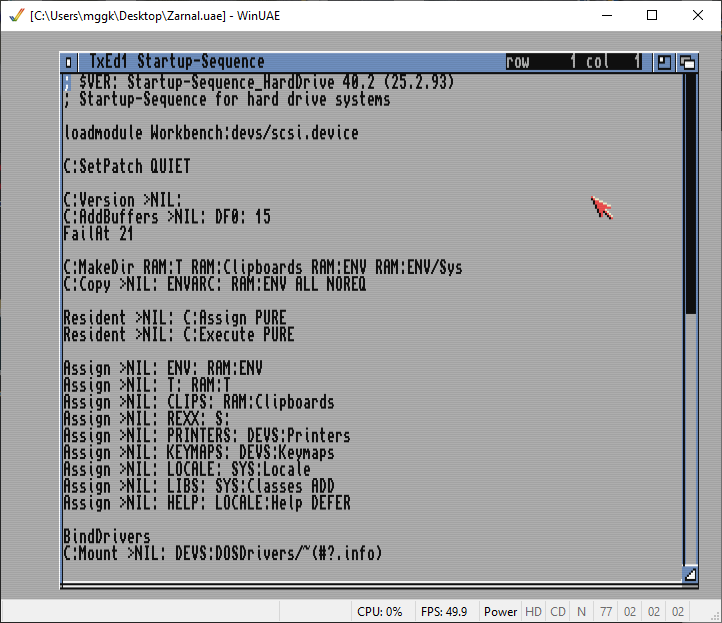This screenshot has width=722, height=623.
Task: Click the Power indicator in status bar
Action: pos(501,611)
